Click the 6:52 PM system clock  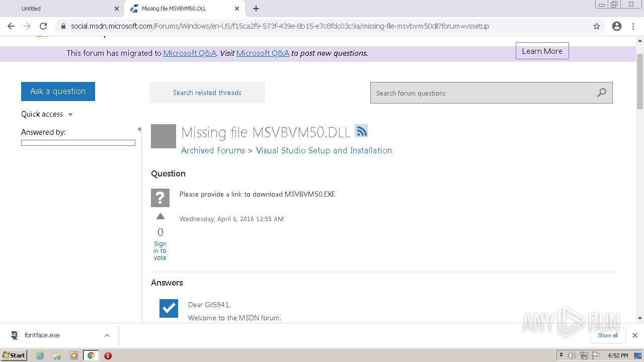coord(618,355)
